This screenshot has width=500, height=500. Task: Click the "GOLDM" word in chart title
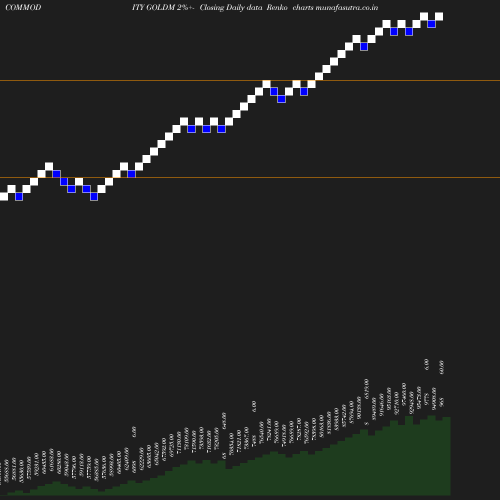(161, 7)
